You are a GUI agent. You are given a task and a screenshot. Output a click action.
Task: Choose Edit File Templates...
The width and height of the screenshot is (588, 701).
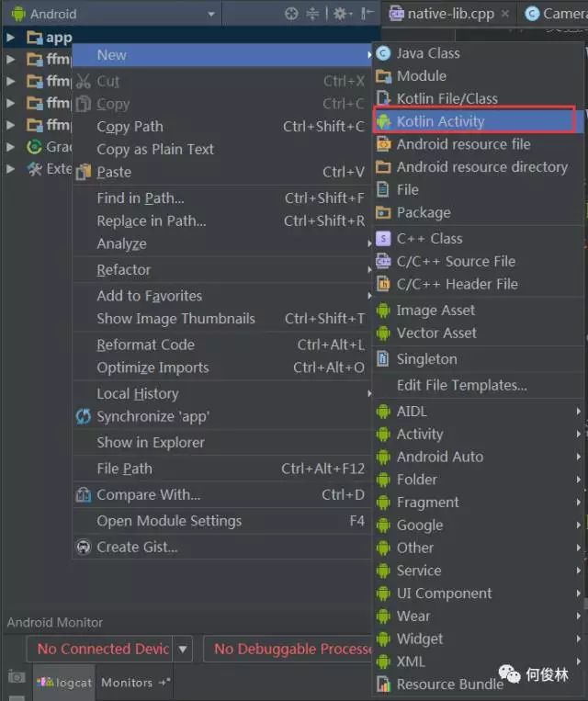pyautogui.click(x=479, y=385)
